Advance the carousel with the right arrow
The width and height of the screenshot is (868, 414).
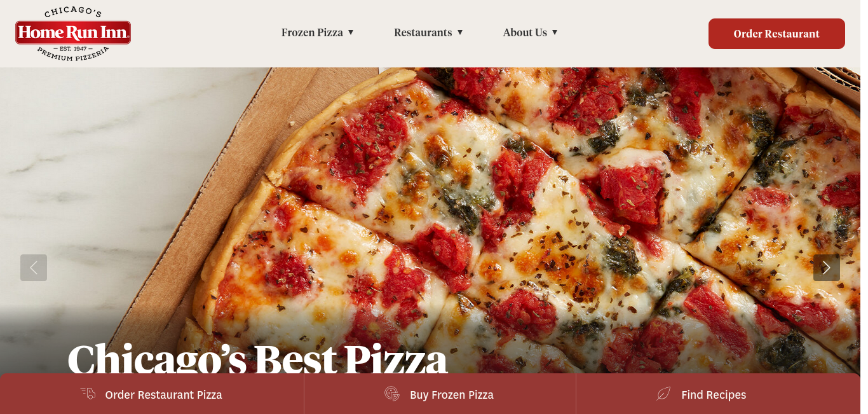point(827,268)
